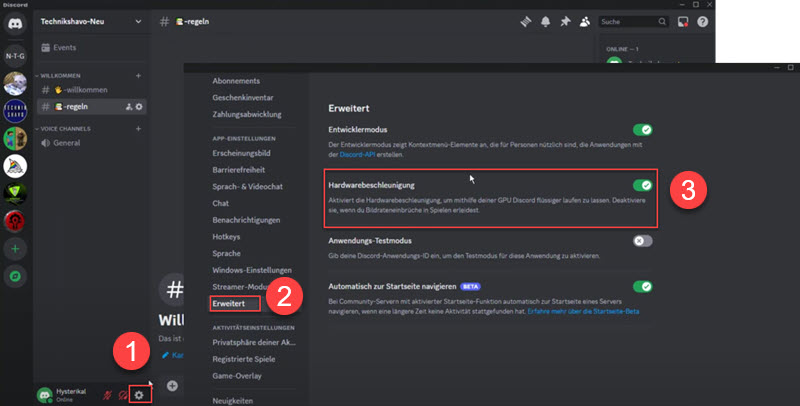
Task: Click the Suche search field
Action: tap(634, 21)
